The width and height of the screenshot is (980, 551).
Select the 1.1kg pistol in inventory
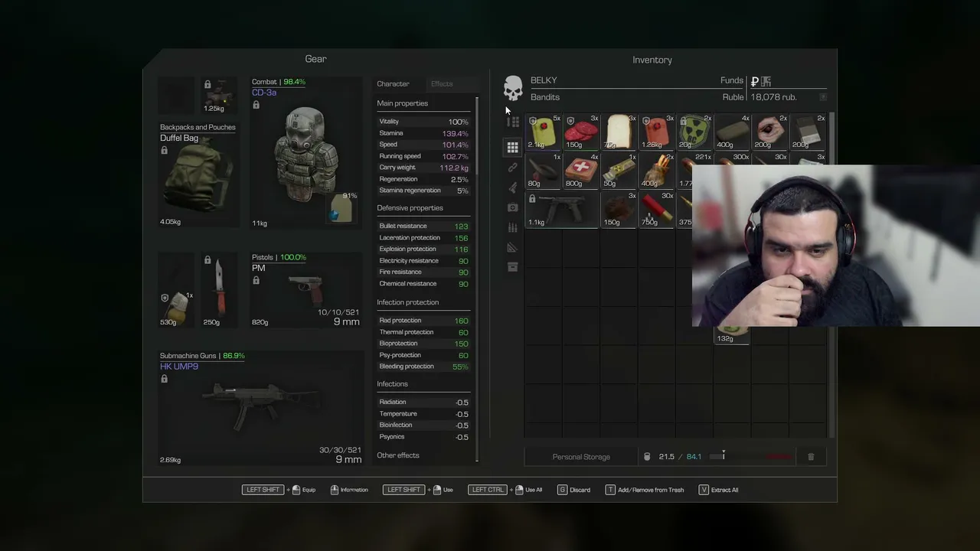[562, 208]
